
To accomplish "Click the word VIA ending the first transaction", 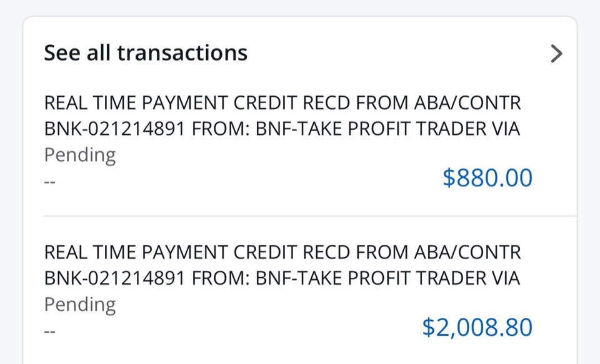I will (504, 129).
